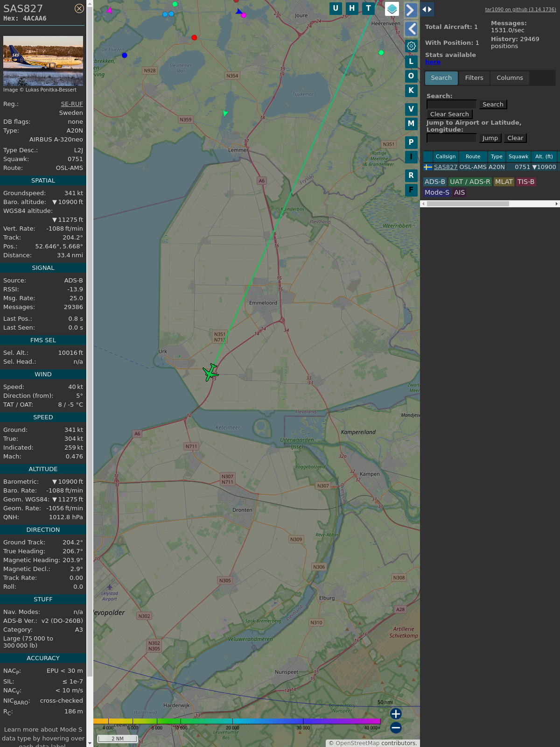The width and height of the screenshot is (560, 747).
Task: Open tar1090 on github link
Action: tap(520, 9)
